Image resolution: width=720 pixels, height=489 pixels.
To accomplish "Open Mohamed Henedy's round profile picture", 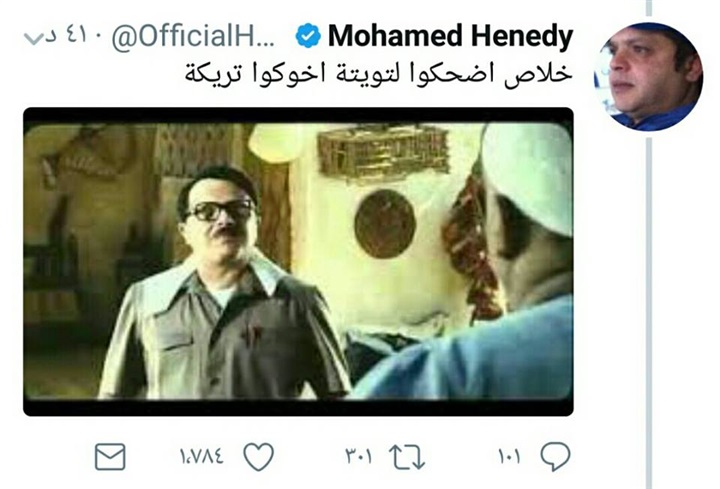I will click(x=648, y=76).
